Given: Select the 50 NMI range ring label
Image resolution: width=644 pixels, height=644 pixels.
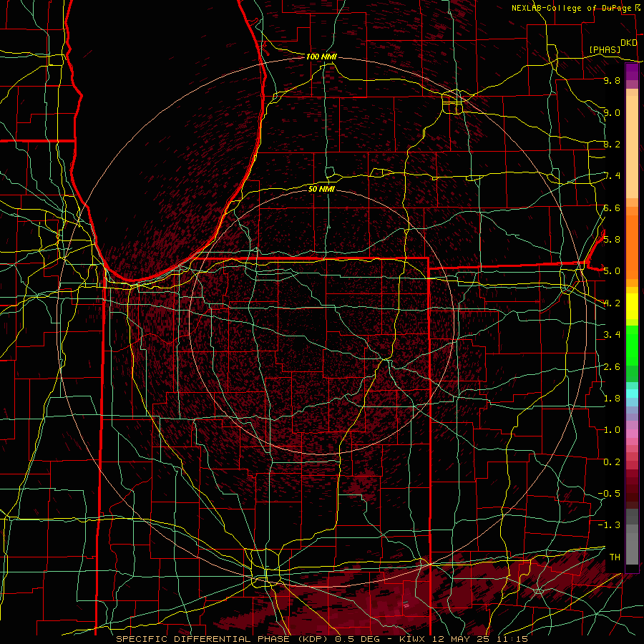Looking at the screenshot, I should [321, 189].
